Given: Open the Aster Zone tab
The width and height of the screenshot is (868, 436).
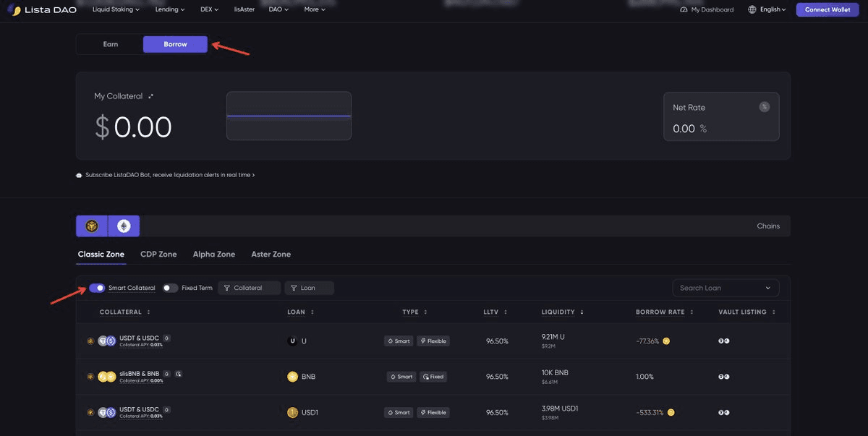Looking at the screenshot, I should 271,255.
